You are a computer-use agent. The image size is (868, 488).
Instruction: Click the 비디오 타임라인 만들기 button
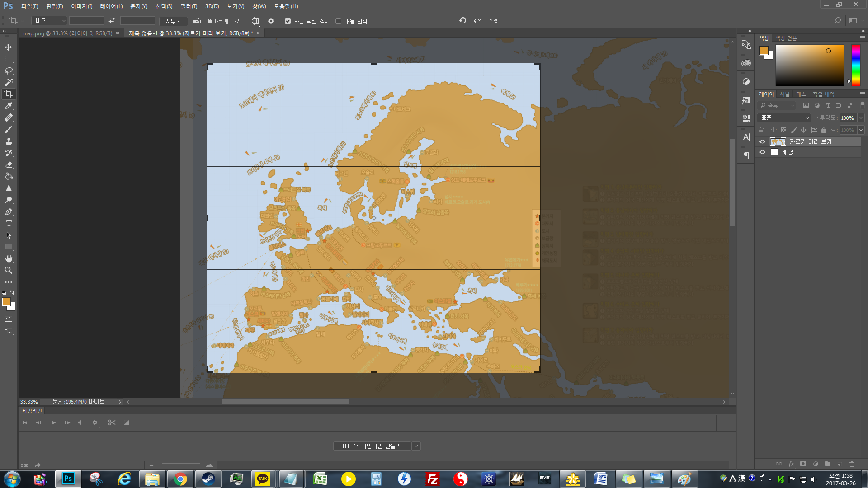372,446
